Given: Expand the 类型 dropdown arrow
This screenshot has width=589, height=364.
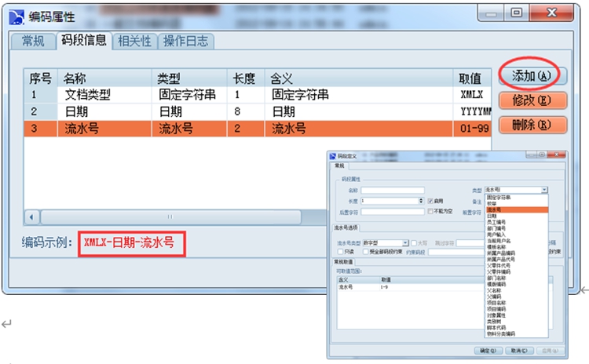Looking at the screenshot, I should 544,190.
